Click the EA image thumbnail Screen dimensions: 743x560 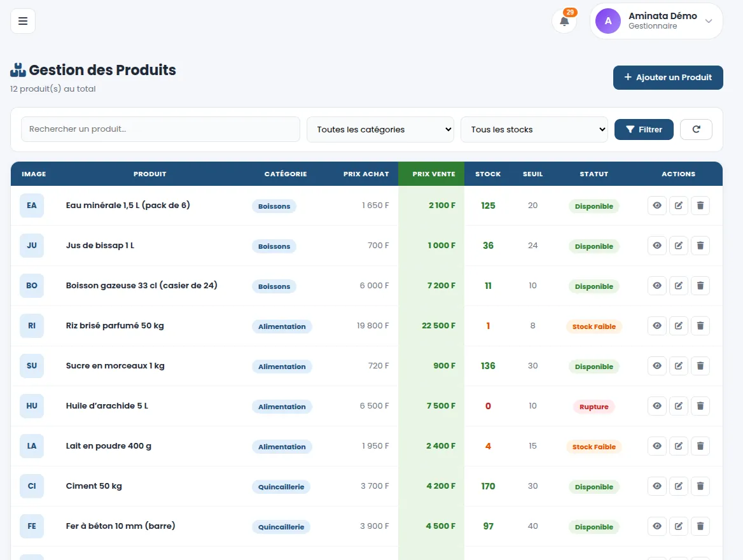click(32, 206)
